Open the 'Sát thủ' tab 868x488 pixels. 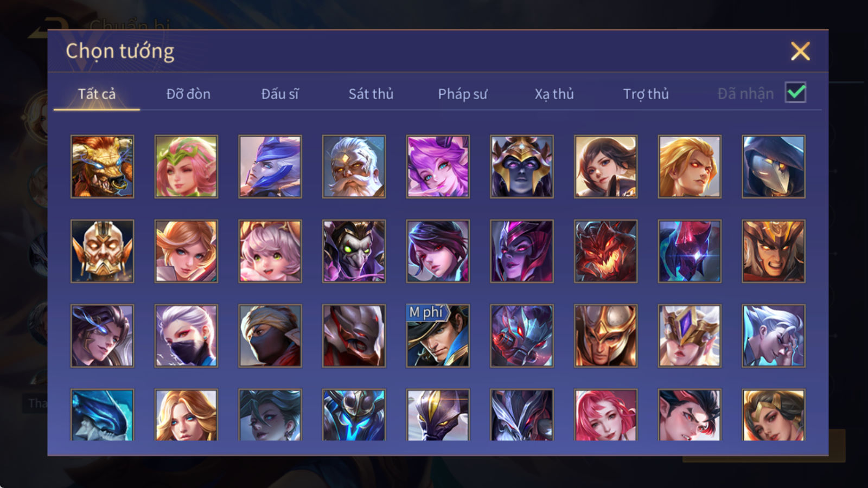(x=371, y=94)
